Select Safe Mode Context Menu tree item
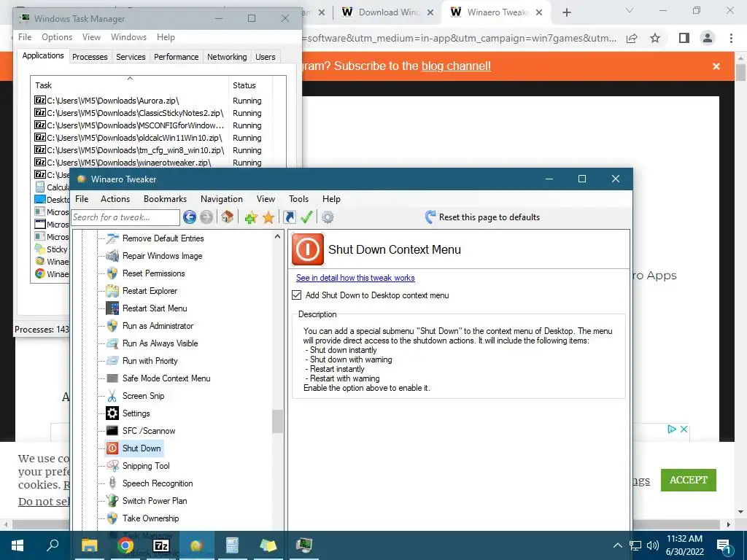The image size is (747, 560). (x=166, y=378)
